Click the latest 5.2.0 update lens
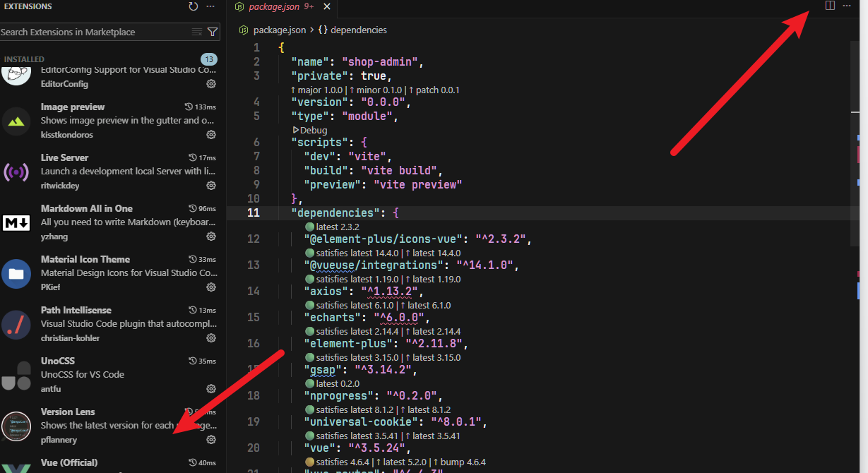This screenshot has height=473, width=868. coord(403,462)
